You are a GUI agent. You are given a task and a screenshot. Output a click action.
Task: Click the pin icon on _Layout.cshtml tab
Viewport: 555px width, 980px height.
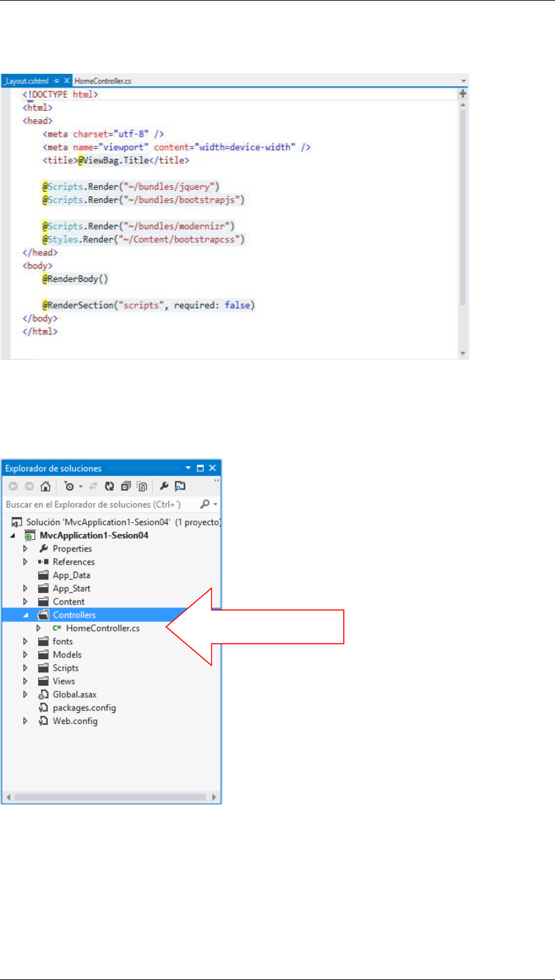56,80
